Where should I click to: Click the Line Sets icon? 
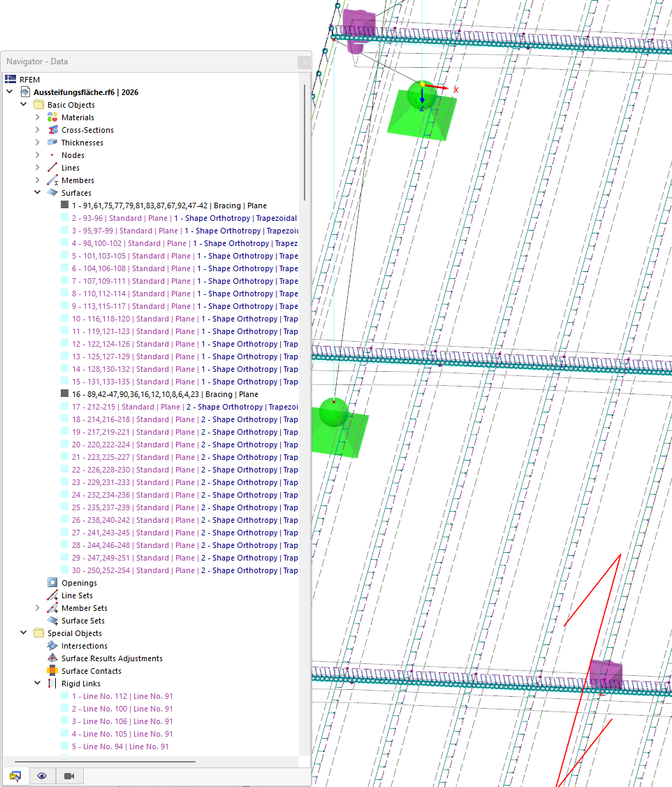(52, 595)
